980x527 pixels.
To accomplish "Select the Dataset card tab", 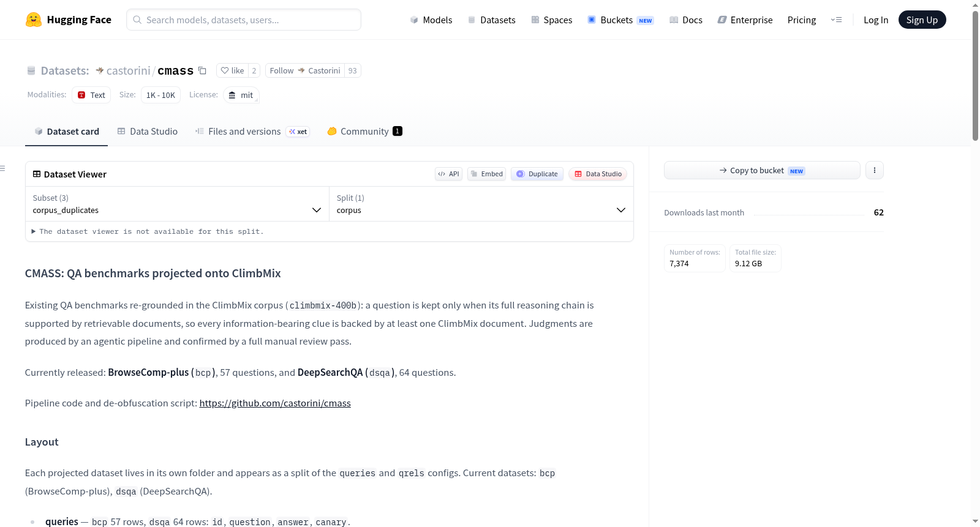I will (x=66, y=131).
